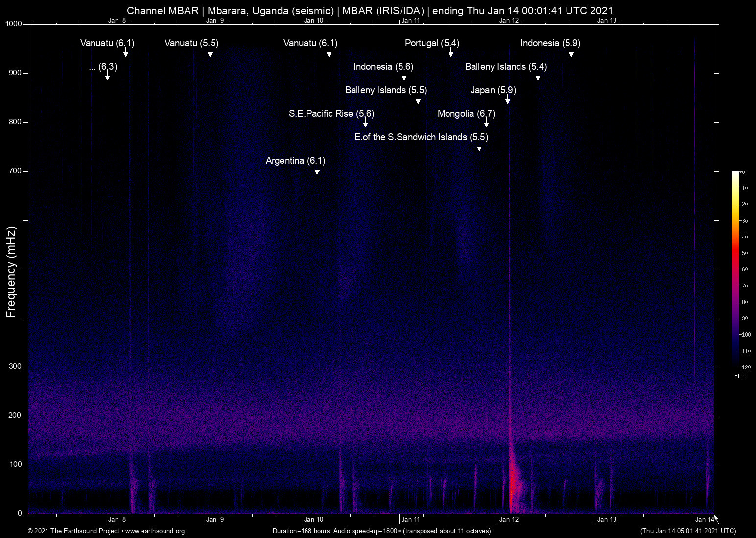Click the 1000 mHz frequency axis label
This screenshot has width=756, height=538.
coord(13,24)
